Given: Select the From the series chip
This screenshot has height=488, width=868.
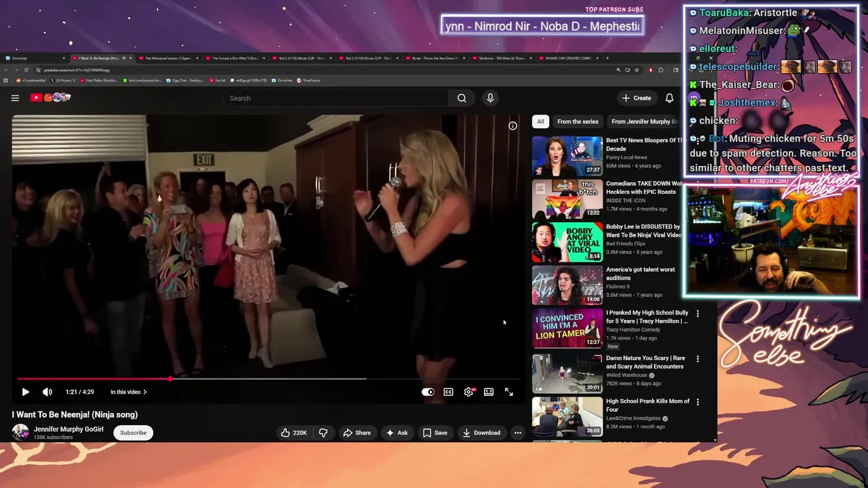Looking at the screenshot, I should tap(578, 121).
